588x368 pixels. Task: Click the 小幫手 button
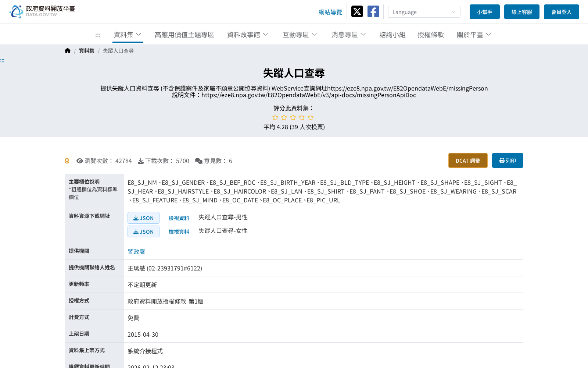[x=484, y=12]
